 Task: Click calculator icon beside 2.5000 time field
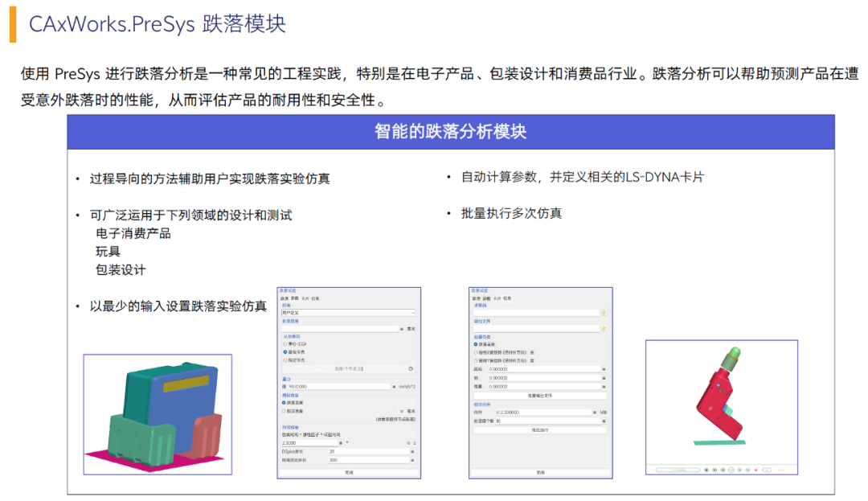pyautogui.click(x=341, y=443)
